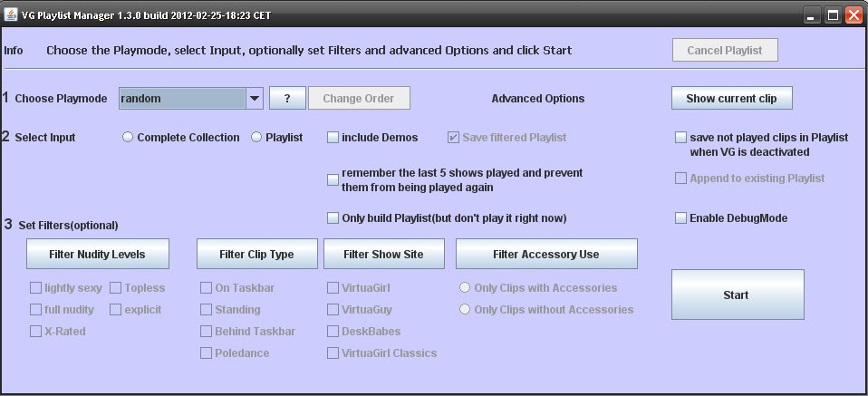This screenshot has width=868, height=396.
Task: Minimize the VG Playlist Manager window
Action: 812,15
